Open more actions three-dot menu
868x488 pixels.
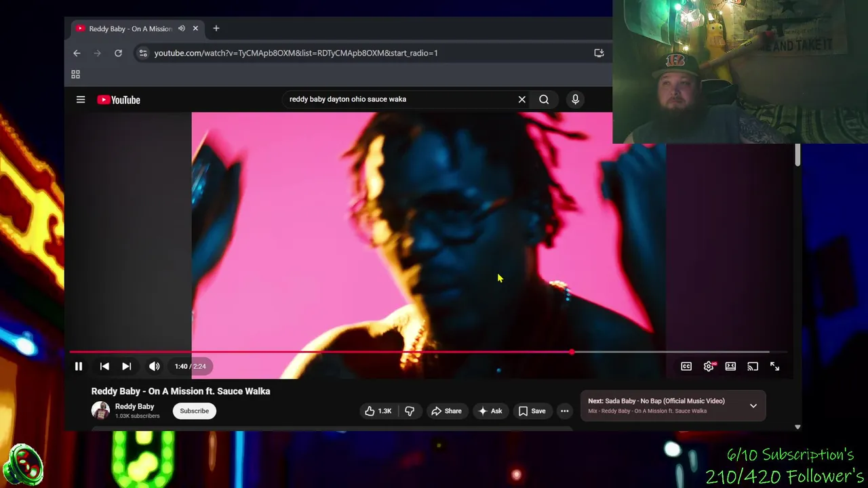coord(564,411)
